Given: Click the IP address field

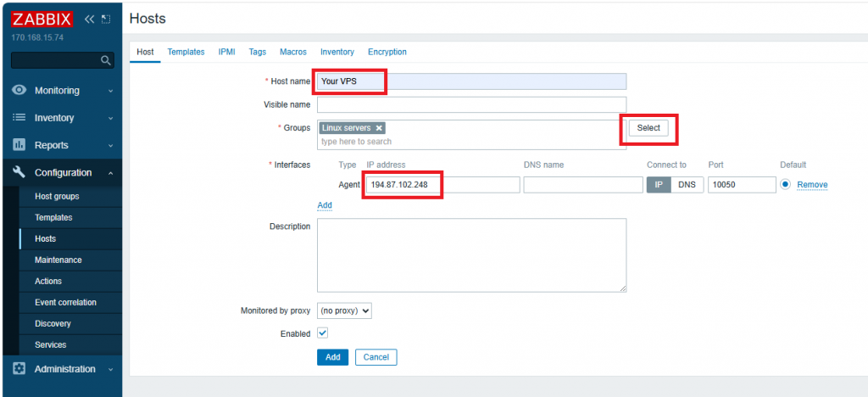Looking at the screenshot, I should click(441, 185).
